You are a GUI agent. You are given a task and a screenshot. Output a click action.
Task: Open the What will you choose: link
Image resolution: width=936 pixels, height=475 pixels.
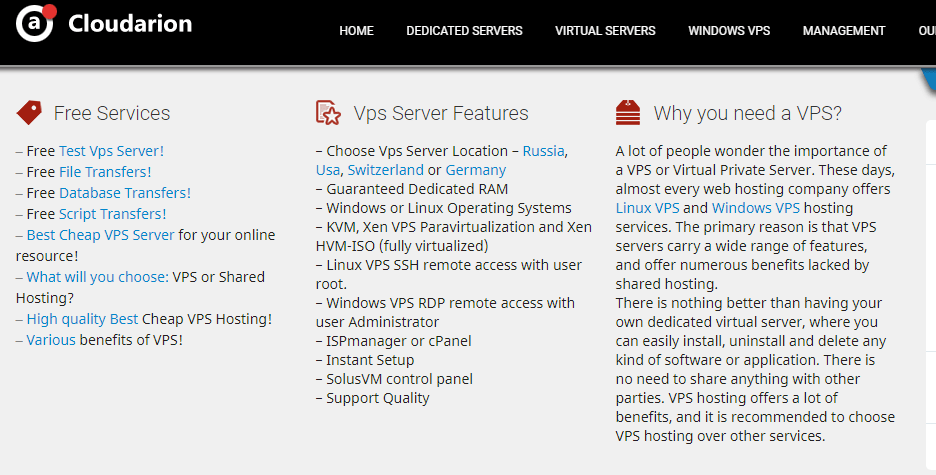97,277
